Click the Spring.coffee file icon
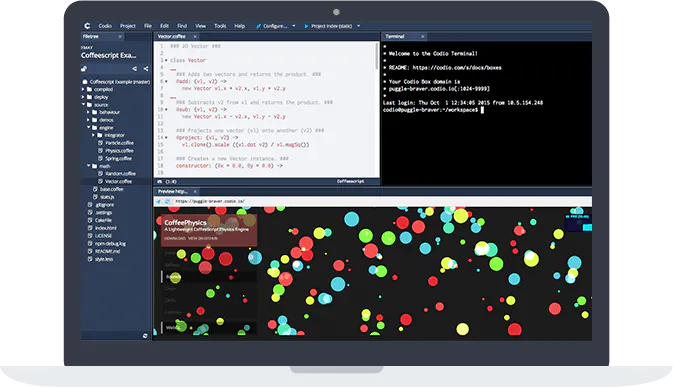 [100, 158]
